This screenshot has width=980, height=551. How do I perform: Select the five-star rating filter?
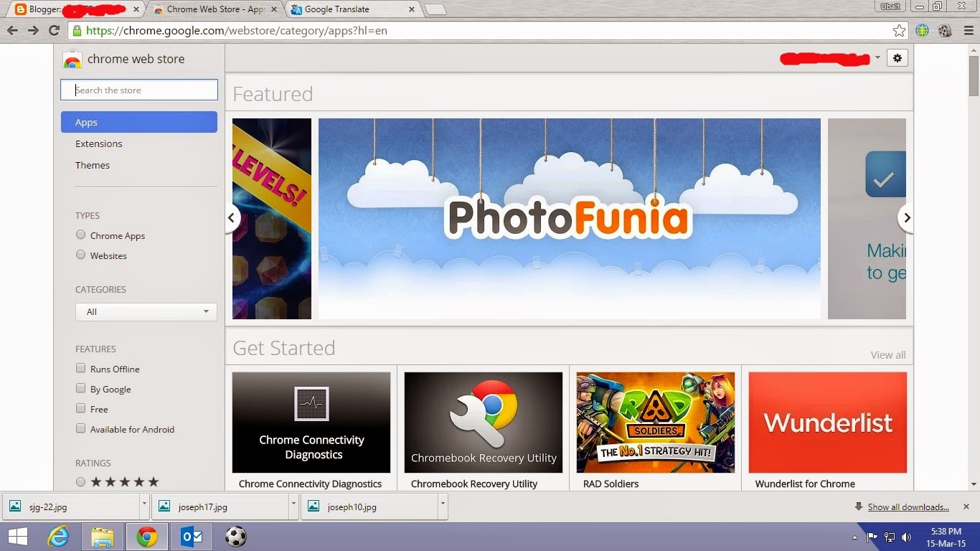[80, 482]
